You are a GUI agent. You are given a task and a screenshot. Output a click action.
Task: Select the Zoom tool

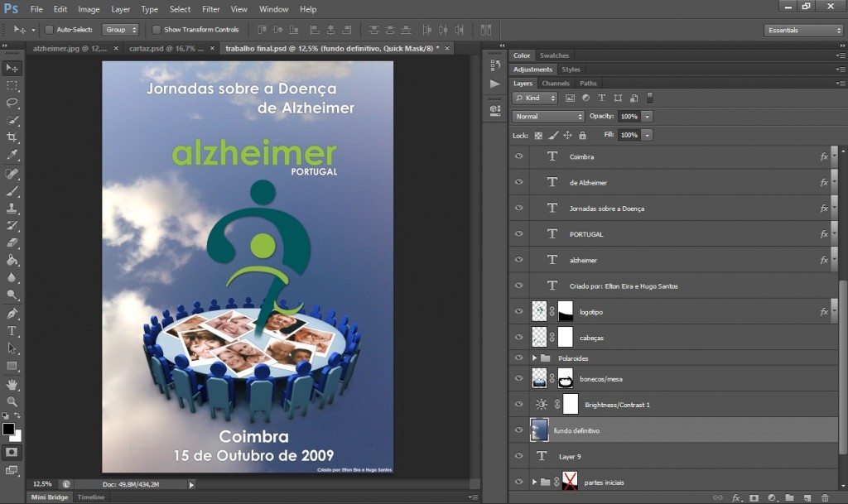tap(12, 401)
